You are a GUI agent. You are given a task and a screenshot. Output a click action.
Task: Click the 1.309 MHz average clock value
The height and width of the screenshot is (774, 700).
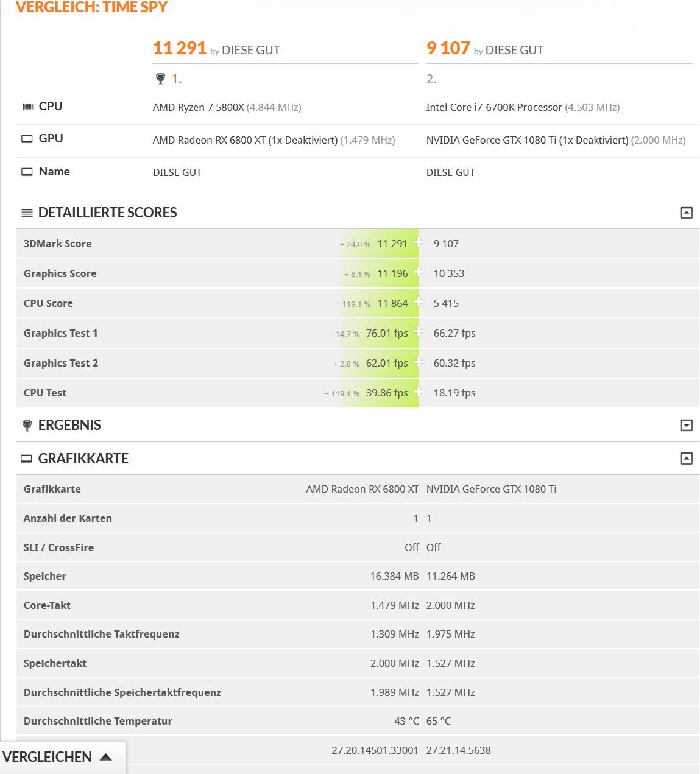(x=394, y=634)
